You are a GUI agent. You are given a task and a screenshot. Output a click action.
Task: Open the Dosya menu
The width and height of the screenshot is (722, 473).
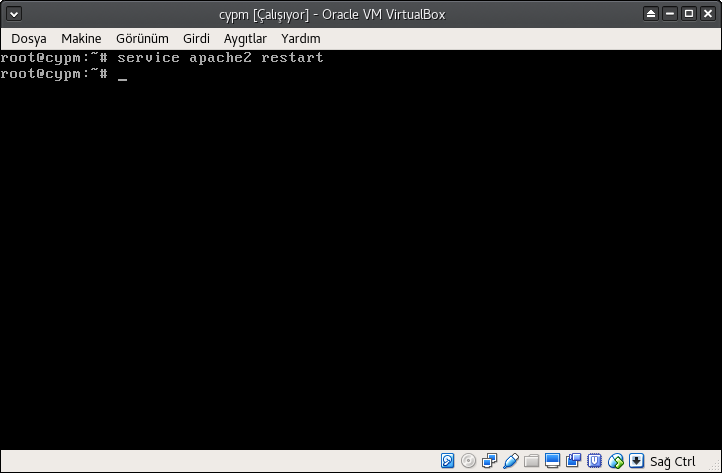(29, 38)
